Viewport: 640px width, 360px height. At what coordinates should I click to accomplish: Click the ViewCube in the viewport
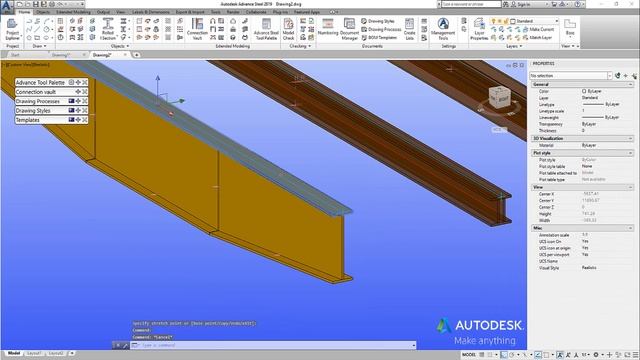point(500,98)
